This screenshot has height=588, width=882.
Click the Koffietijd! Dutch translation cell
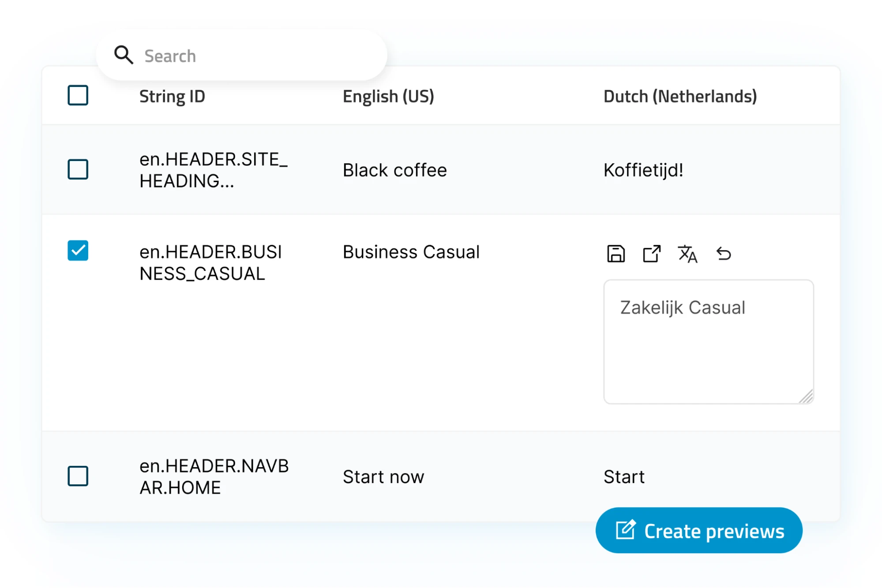coord(643,170)
